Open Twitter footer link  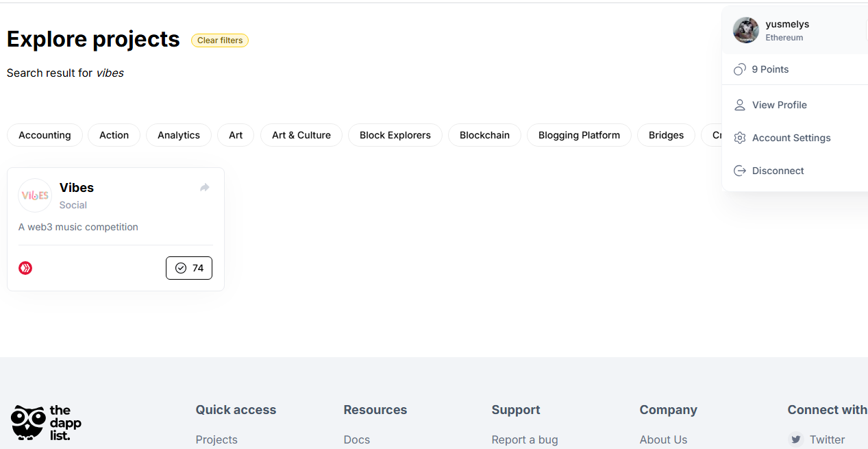point(827,439)
